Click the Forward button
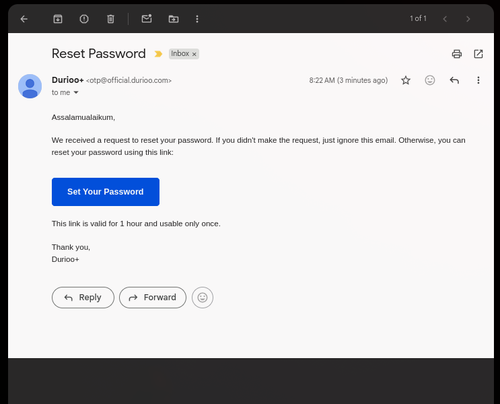This screenshot has height=404, width=500. point(153,297)
